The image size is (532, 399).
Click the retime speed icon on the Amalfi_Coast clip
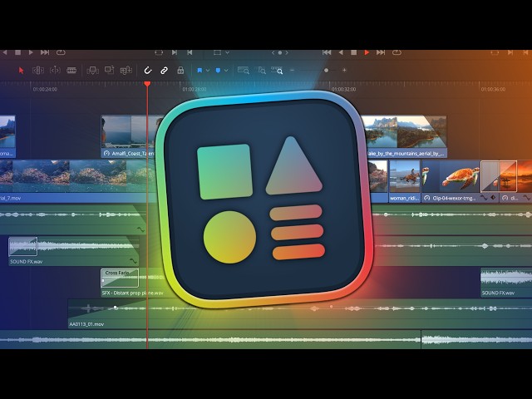pos(106,153)
